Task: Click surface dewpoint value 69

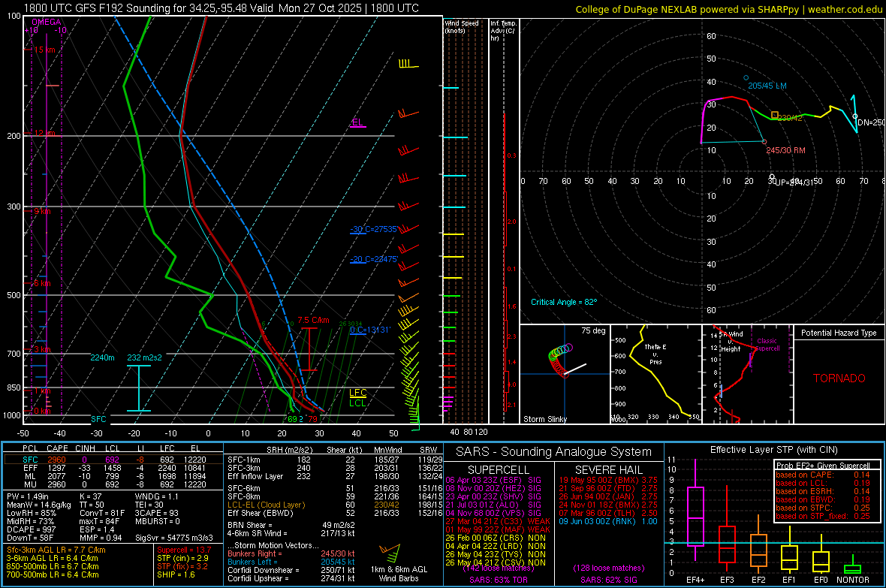Action: tap(292, 420)
